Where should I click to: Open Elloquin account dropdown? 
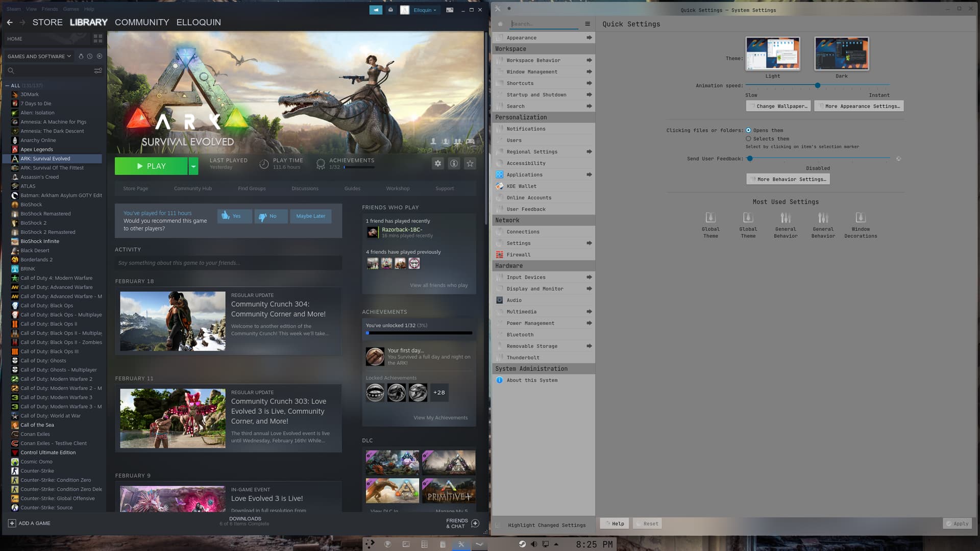point(425,10)
